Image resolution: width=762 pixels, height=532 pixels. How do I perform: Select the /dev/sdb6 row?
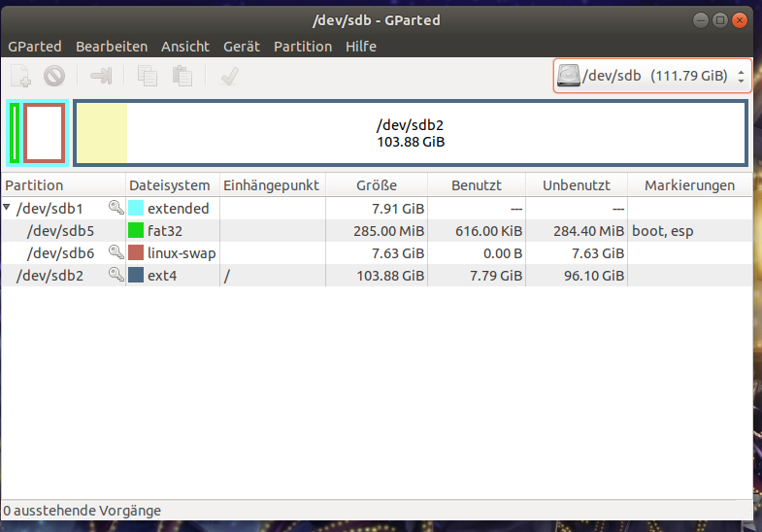tap(377, 252)
